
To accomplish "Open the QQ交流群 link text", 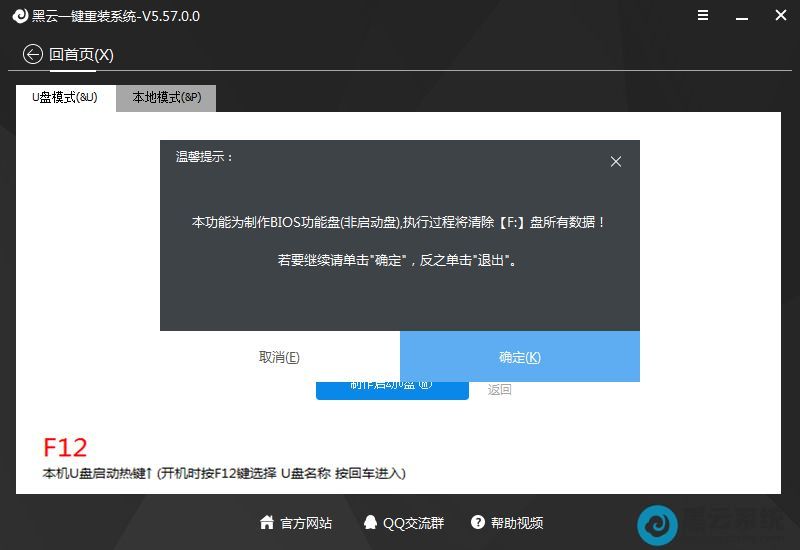I will [413, 522].
